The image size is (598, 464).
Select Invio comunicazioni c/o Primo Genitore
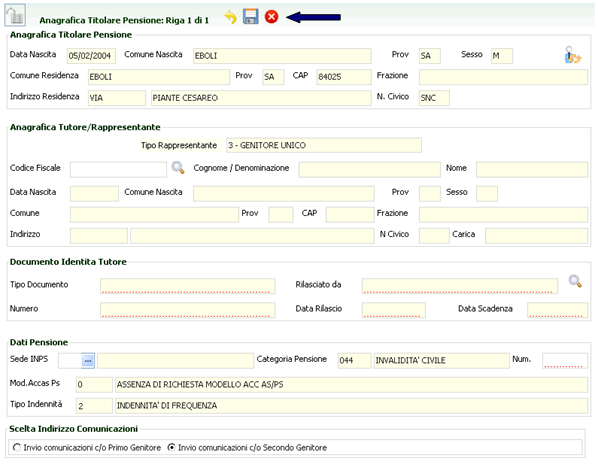(17, 447)
